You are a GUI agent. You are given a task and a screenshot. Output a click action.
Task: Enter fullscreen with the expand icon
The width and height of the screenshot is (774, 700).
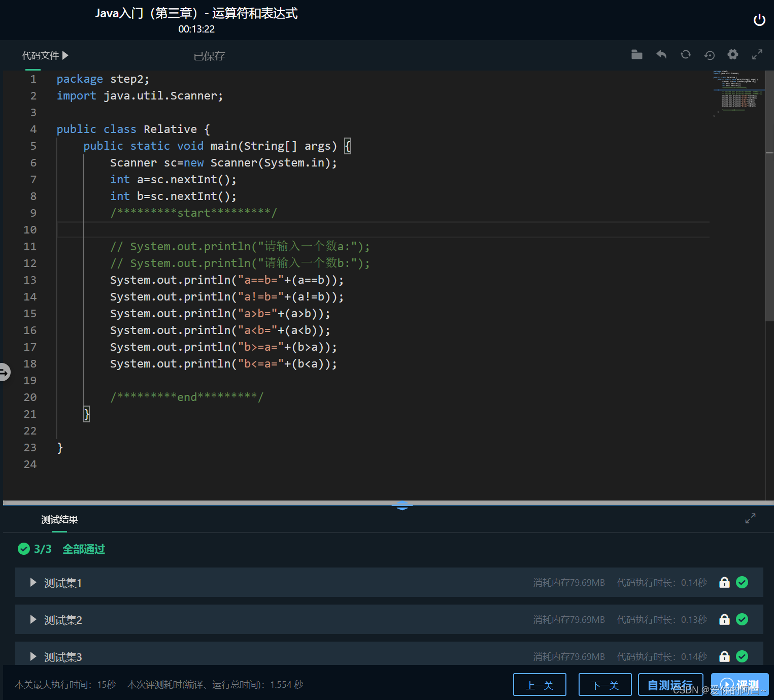(x=757, y=54)
